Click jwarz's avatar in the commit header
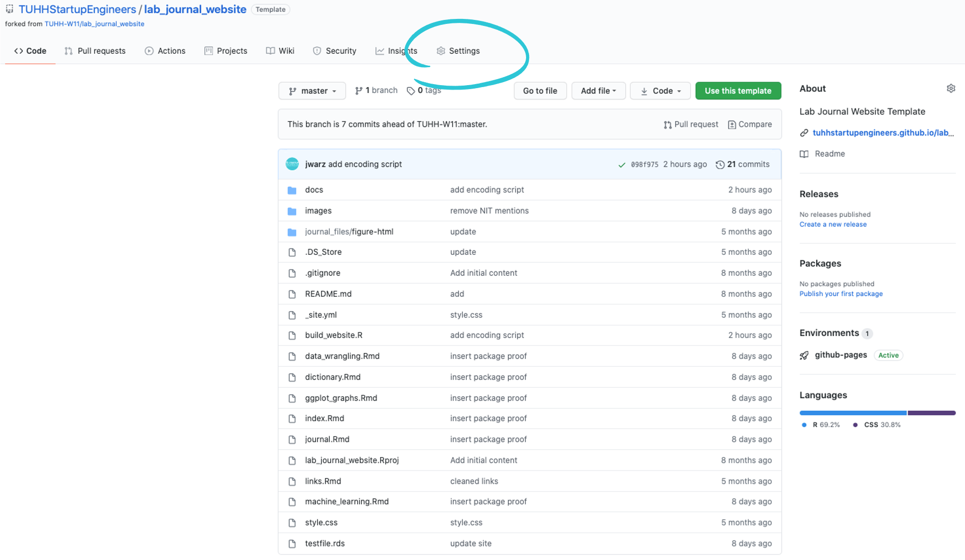This screenshot has height=560, width=965. 292,164
